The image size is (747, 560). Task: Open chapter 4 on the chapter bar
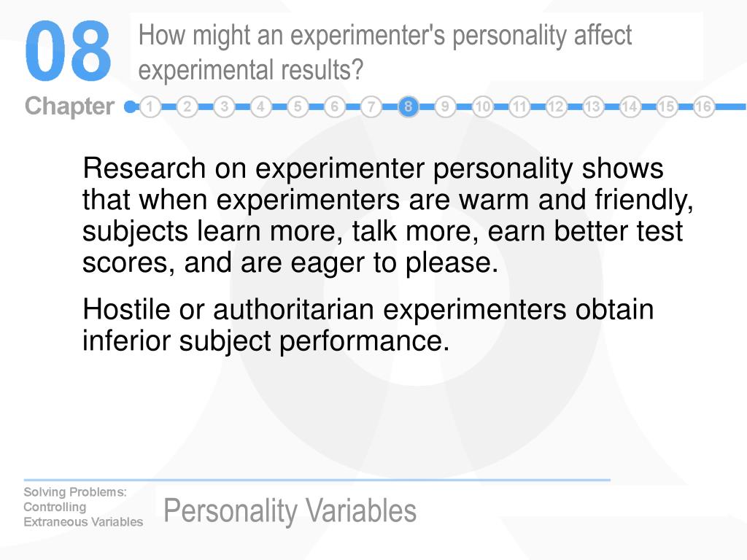pyautogui.click(x=260, y=106)
